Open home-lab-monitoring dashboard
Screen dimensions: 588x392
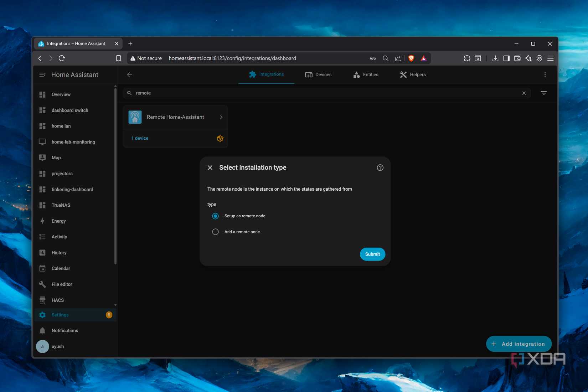[x=75, y=142]
